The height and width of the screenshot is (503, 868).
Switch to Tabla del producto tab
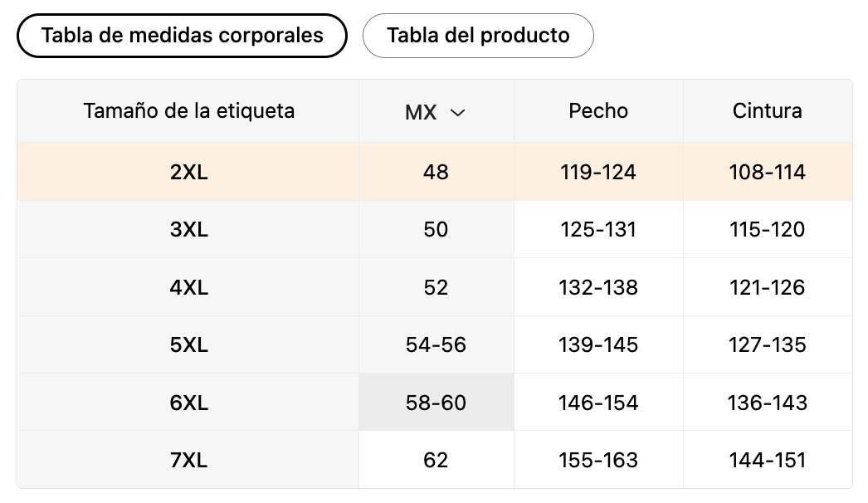[478, 36]
